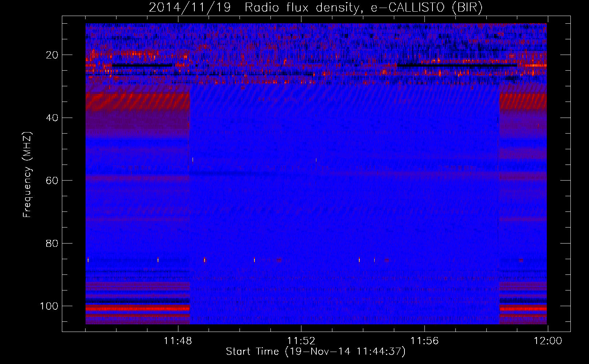Click the 80 frequency tick label
Screen dimensions: 589x364
coord(52,243)
